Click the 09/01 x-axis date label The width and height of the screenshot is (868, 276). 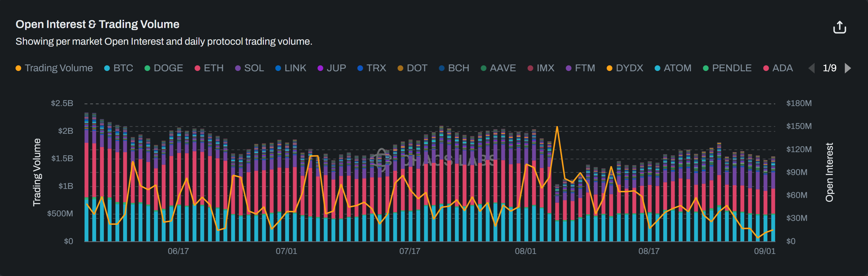click(765, 251)
